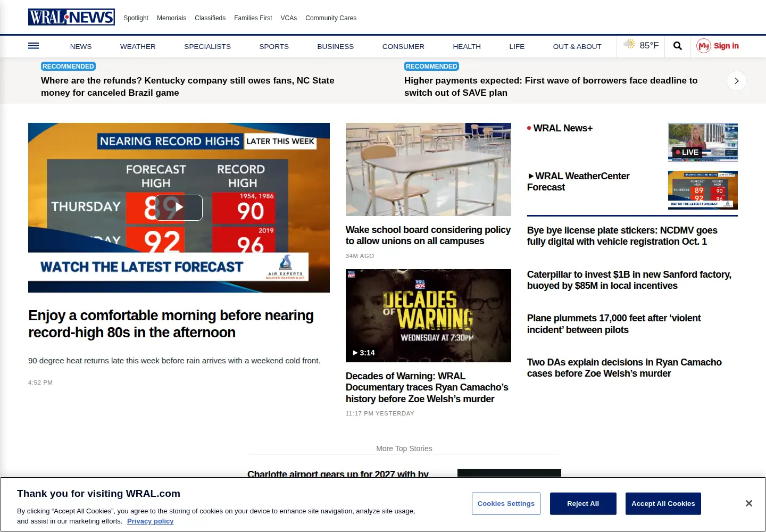
Task: Open the empty classroom desks image
Action: 428,169
